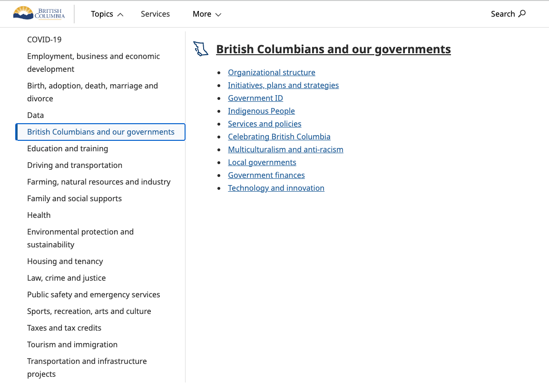The image size is (549, 392).
Task: Select COVID-19 in the sidebar
Action: pyautogui.click(x=44, y=39)
